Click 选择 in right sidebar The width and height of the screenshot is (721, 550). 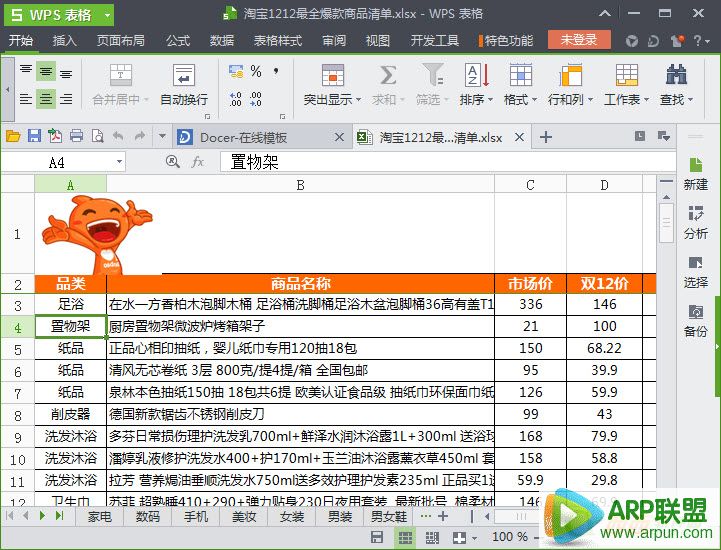click(x=695, y=272)
